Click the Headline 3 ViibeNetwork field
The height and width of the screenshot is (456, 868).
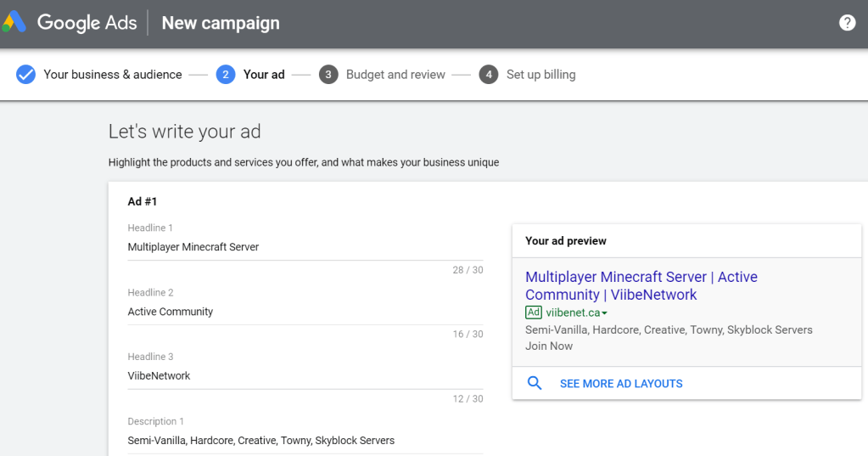[305, 376]
